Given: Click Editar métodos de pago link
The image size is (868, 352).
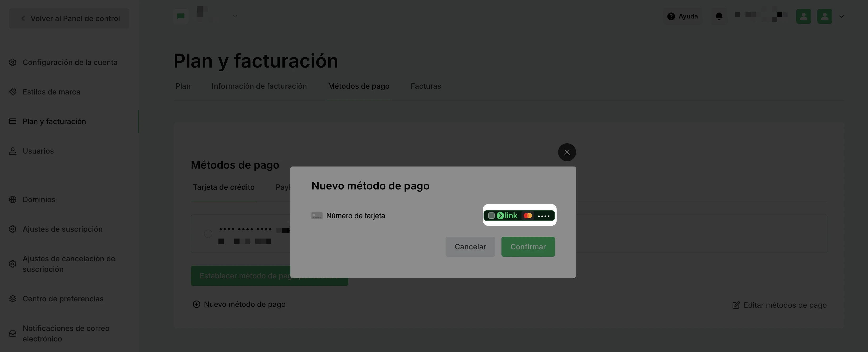Looking at the screenshot, I should coord(780,305).
